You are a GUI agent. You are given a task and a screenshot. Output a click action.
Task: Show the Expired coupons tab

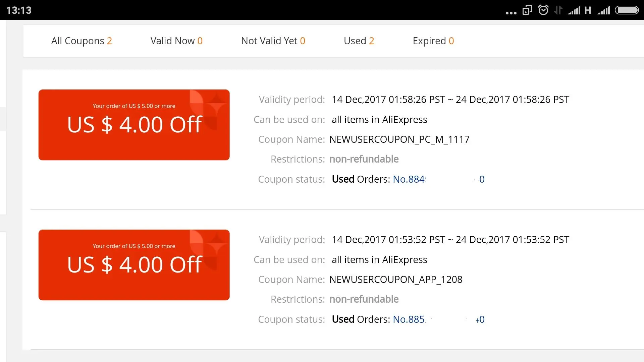(433, 41)
